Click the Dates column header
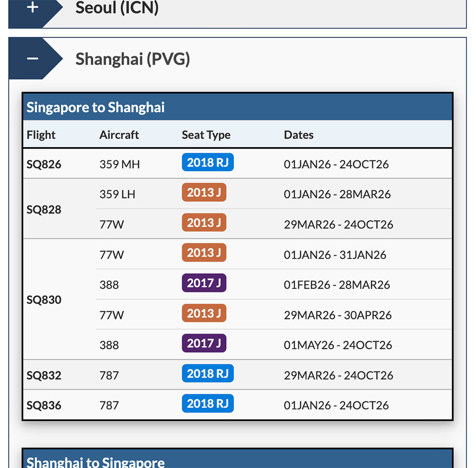Viewport: 476px width, 468px height. pyautogui.click(x=298, y=135)
